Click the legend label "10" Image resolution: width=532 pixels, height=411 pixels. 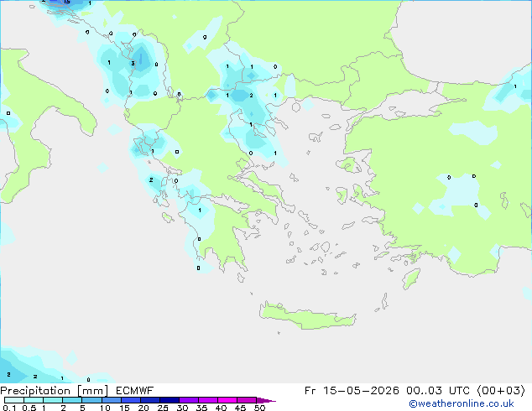105,408
